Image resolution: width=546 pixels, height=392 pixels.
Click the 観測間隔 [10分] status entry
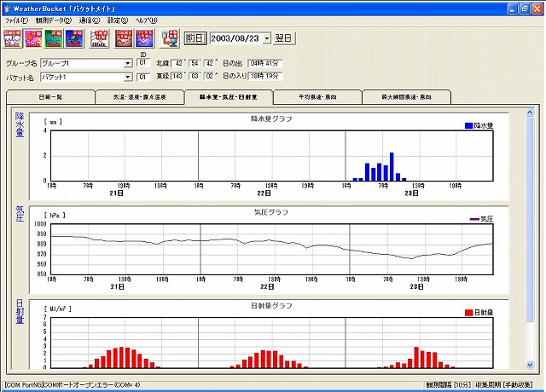tap(448, 384)
